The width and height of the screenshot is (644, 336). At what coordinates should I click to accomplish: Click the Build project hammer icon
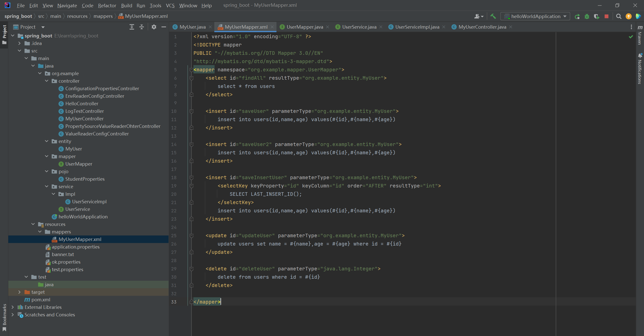[x=493, y=16]
